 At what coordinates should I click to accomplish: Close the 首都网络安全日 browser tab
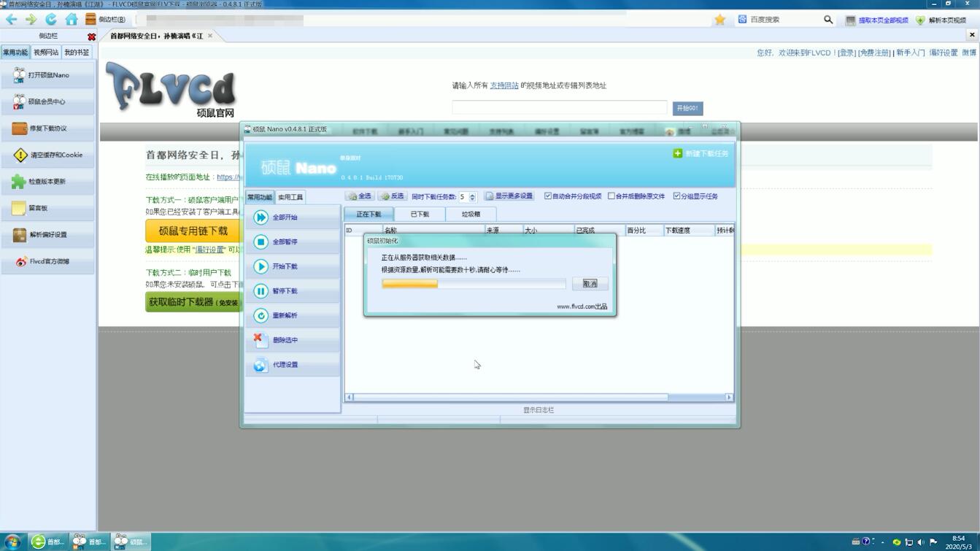[x=210, y=36]
